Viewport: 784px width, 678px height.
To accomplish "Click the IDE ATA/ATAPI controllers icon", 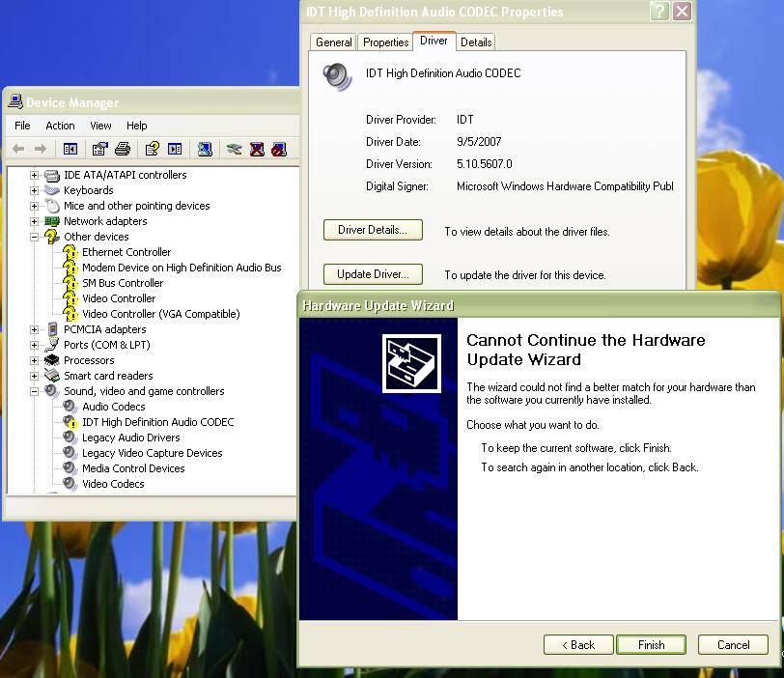I will (x=52, y=175).
